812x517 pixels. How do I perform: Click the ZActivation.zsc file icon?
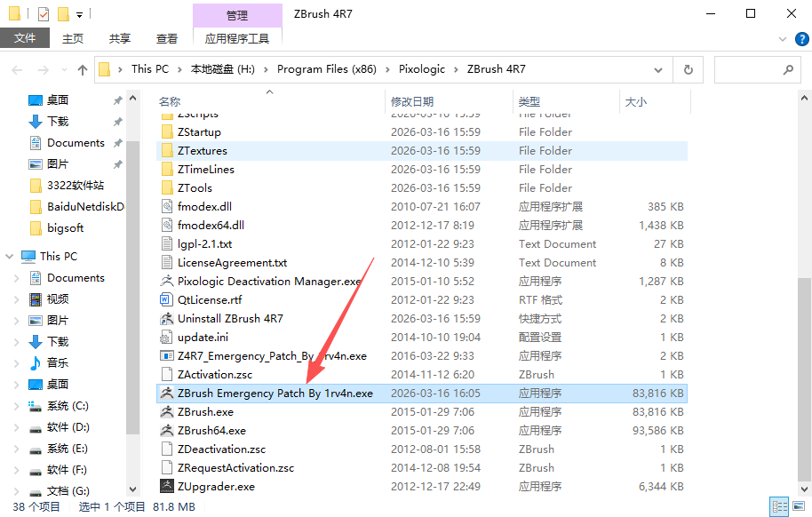click(167, 375)
